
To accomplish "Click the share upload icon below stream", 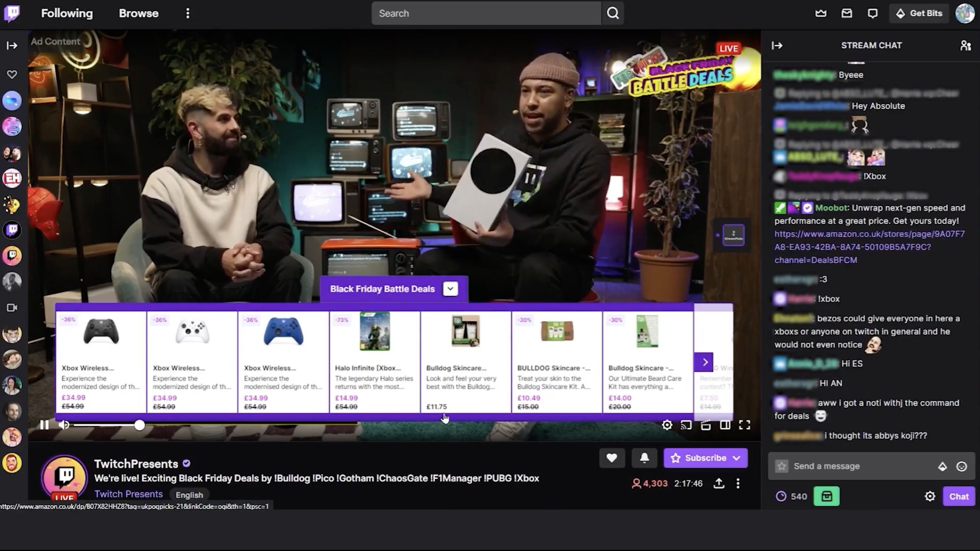I will click(719, 483).
